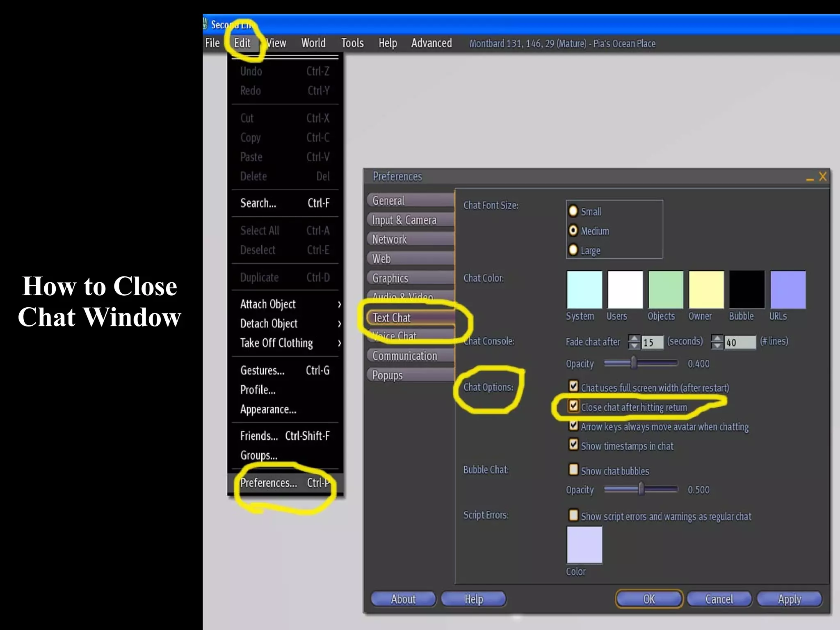The image size is (840, 630).
Task: Increase chat console lines with up arrow
Action: click(x=717, y=338)
